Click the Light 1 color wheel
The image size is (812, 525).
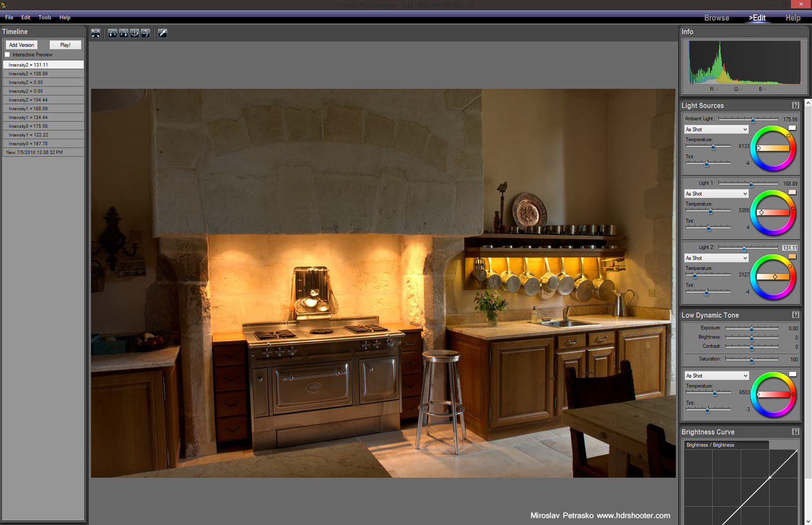(x=773, y=212)
